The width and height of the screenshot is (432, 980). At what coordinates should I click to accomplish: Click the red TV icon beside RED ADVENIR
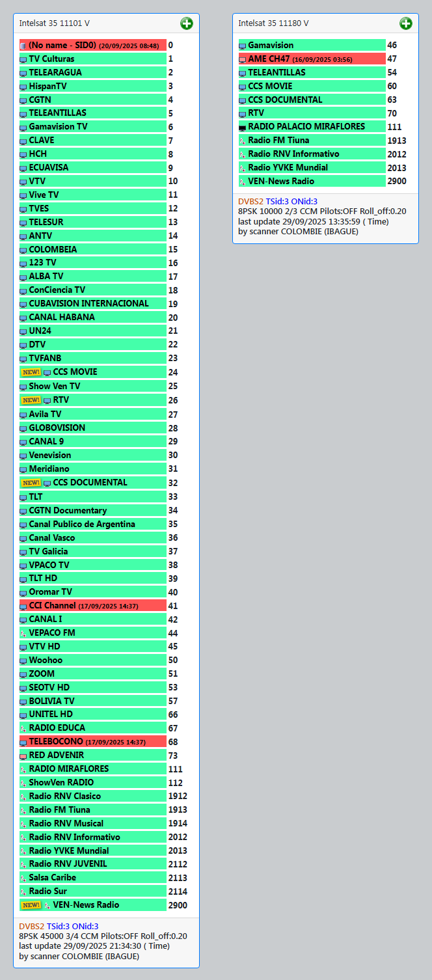click(x=23, y=755)
